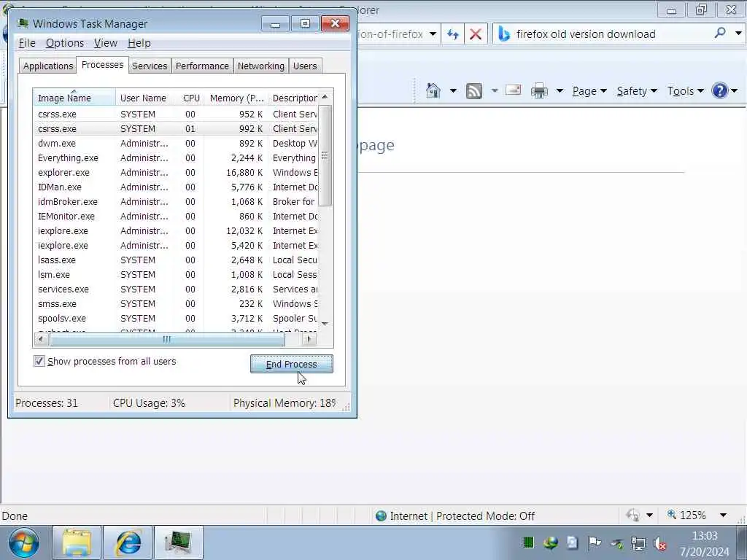Click the blue Help question mark icon
This screenshot has height=560, width=747.
pos(720,90)
